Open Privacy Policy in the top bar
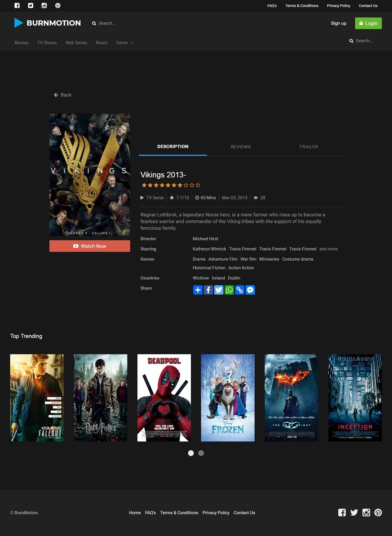Viewport: 392px width, 536px height. click(339, 6)
